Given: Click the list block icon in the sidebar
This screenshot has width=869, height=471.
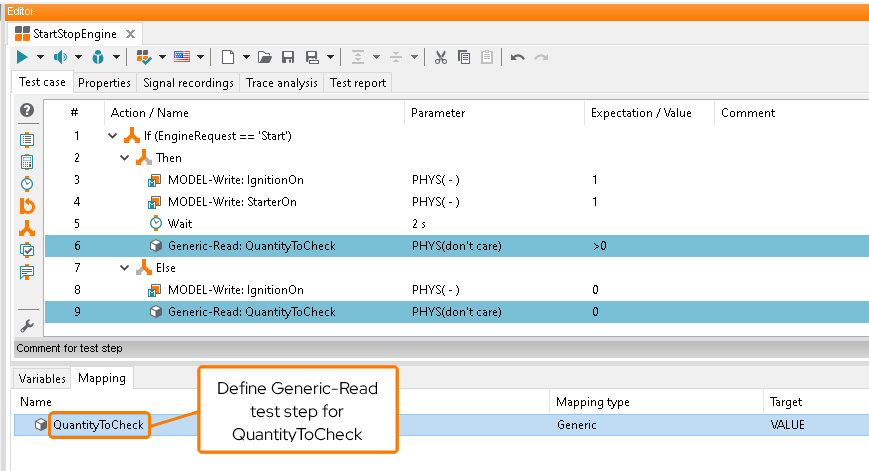Looking at the screenshot, I should pos(27,140).
